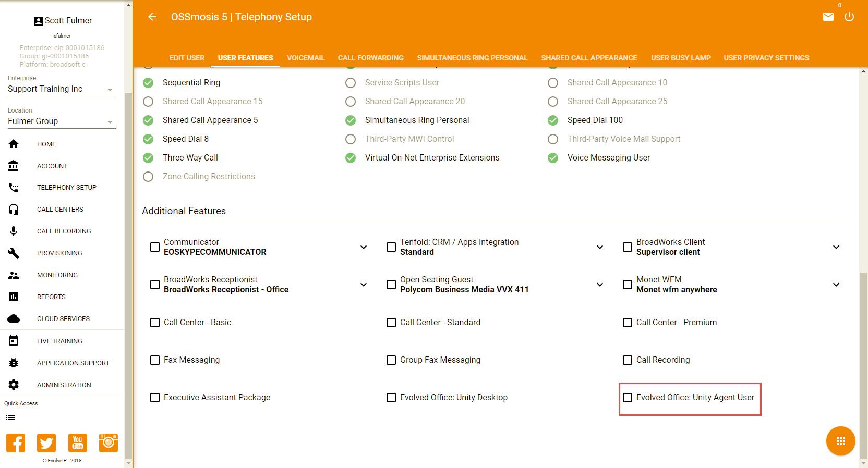Click the Quick Access list icon
868x468 pixels.
click(10, 417)
